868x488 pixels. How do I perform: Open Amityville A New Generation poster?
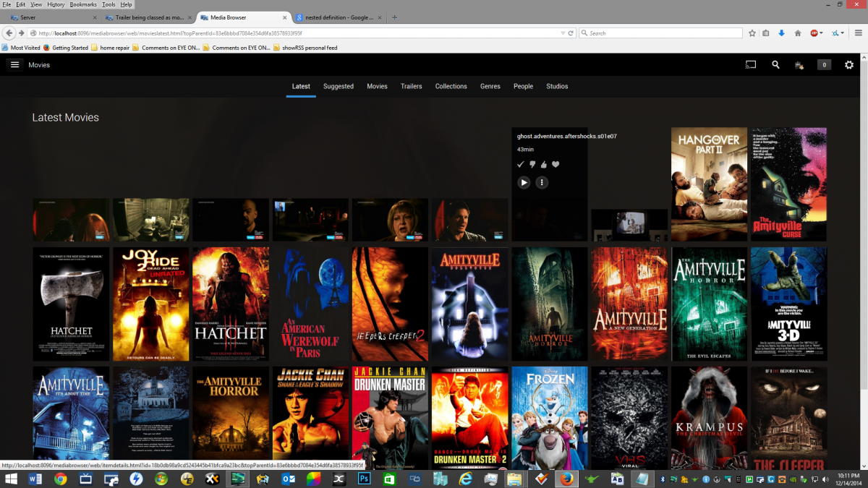pos(629,304)
